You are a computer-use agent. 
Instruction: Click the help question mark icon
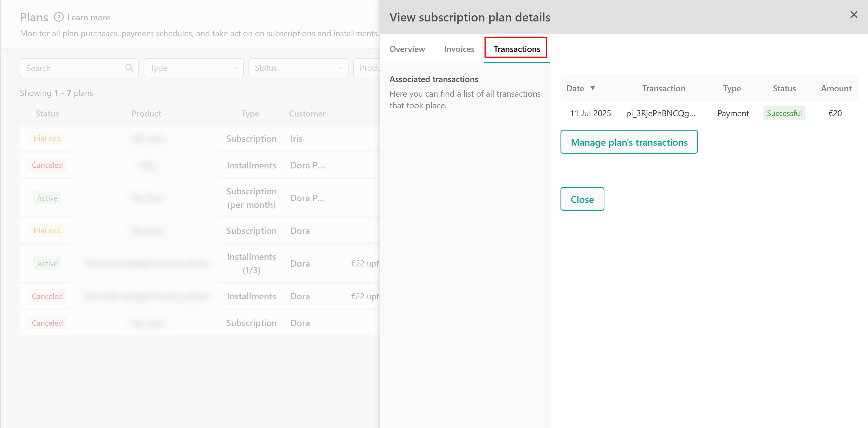[59, 17]
